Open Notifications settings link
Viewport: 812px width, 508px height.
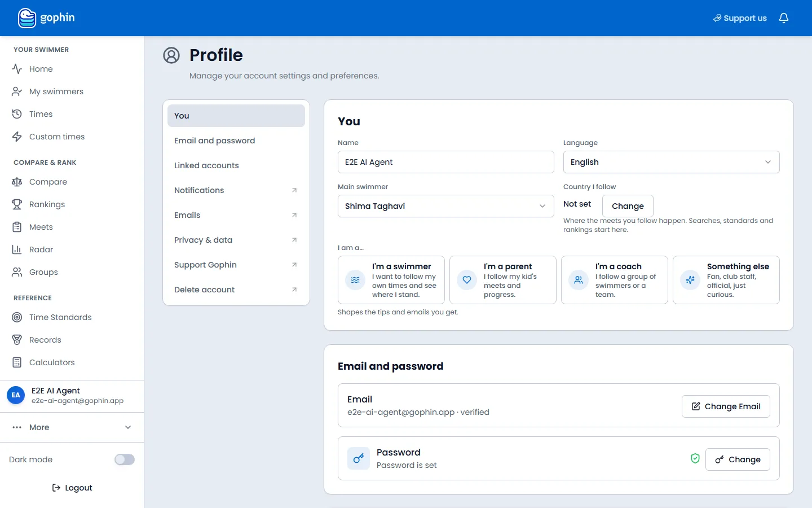click(236, 190)
